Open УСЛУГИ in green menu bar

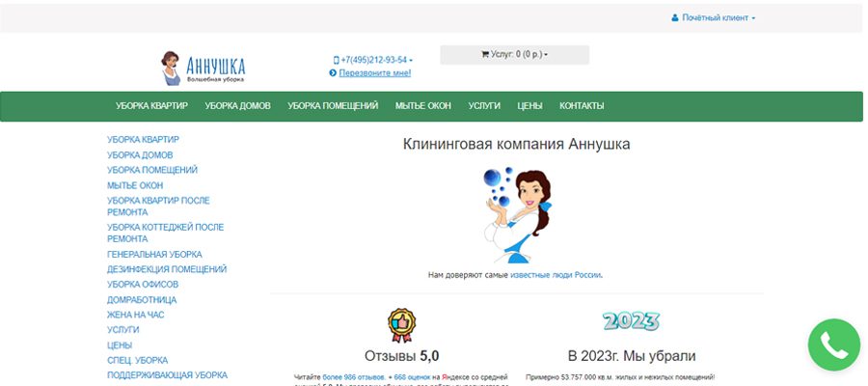click(x=484, y=106)
